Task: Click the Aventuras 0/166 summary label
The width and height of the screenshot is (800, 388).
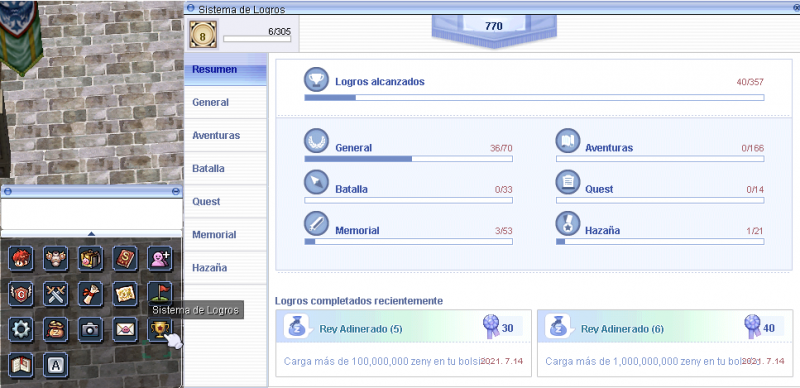Action: click(609, 148)
